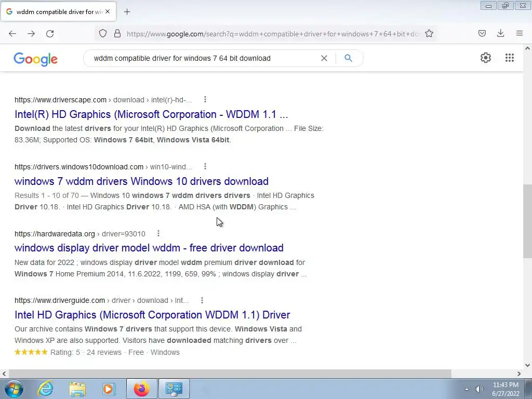Click the magnifying glass search button
This screenshot has height=399, width=532.
(x=348, y=58)
